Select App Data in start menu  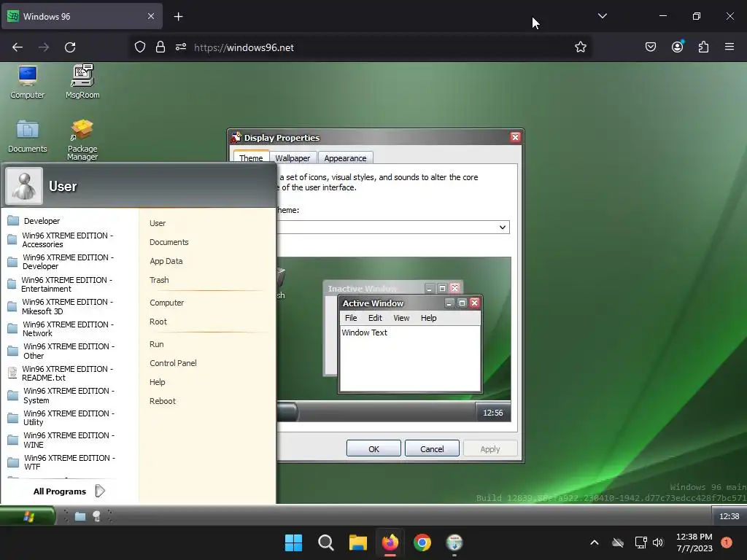click(x=166, y=261)
